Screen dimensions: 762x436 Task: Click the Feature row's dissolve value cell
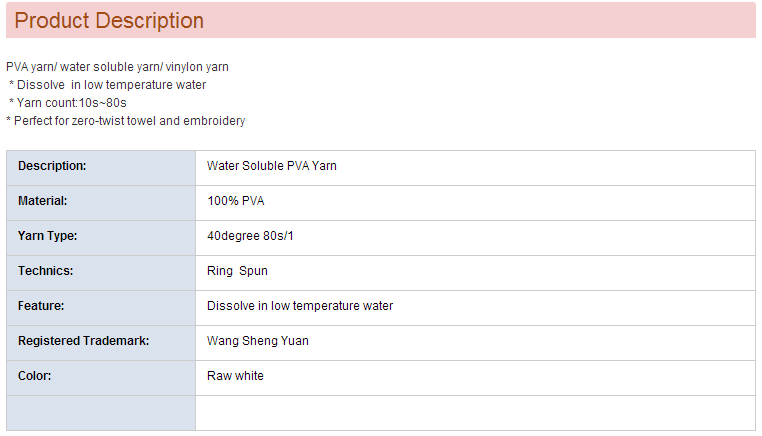[300, 306]
